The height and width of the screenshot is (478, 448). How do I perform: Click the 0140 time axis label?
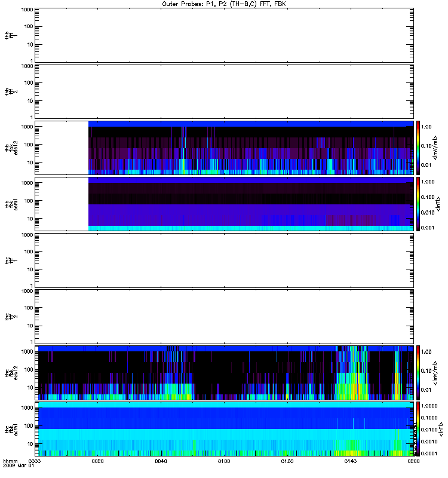click(351, 461)
